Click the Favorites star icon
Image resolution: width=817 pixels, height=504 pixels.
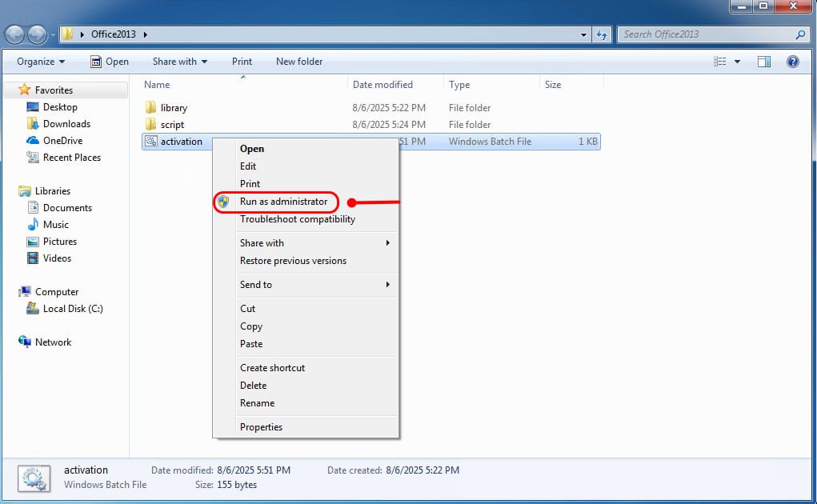click(25, 90)
